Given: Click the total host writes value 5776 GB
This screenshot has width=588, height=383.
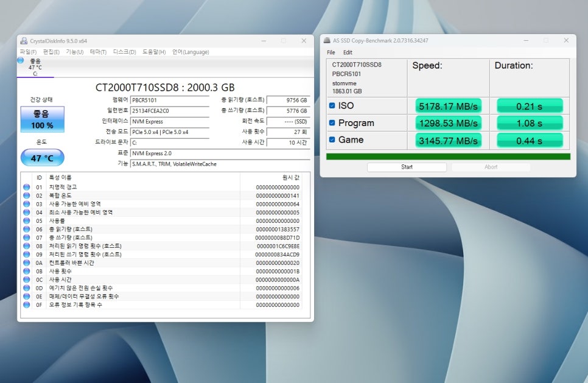Looking at the screenshot, I should tap(288, 111).
